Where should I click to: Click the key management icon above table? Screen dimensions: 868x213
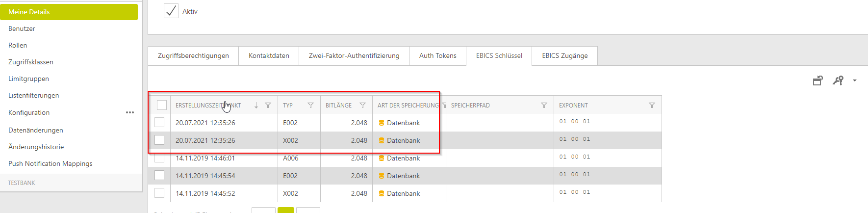click(838, 80)
